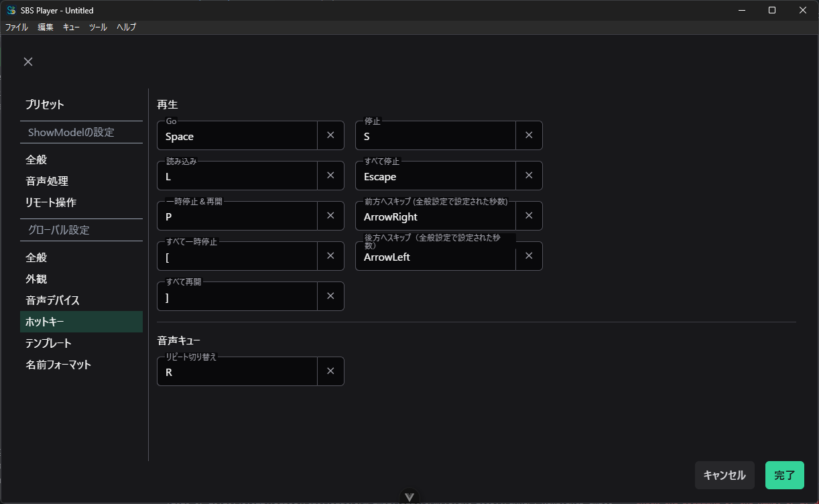The image size is (819, 504).
Task: Open the テンプレート settings page
Action: pyautogui.click(x=81, y=343)
